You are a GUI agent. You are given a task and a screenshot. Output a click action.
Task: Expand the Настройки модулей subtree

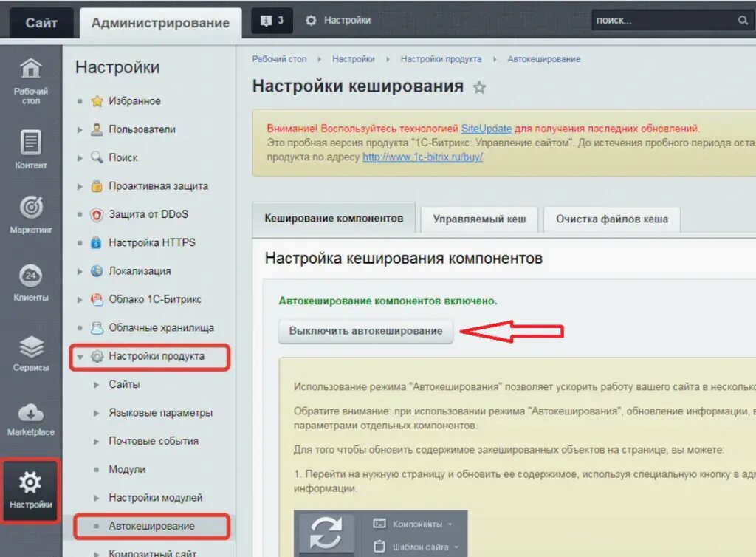click(97, 498)
